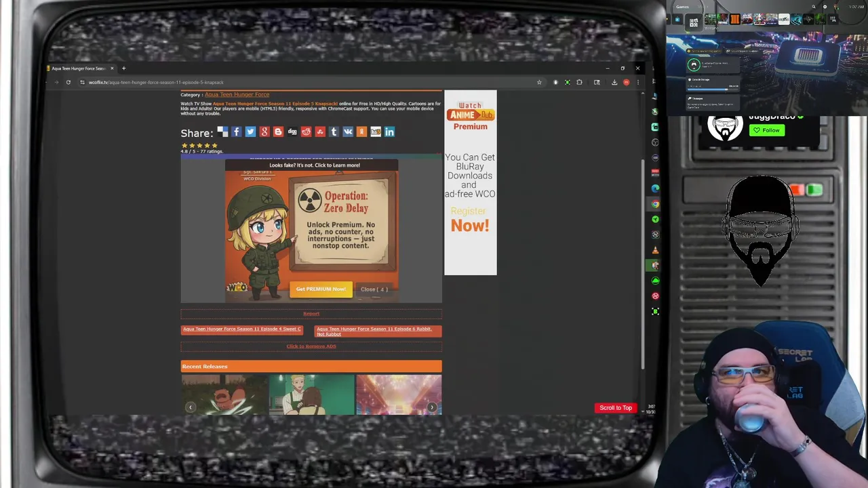Share the episode on Tumblr
868x488 pixels.
point(334,131)
